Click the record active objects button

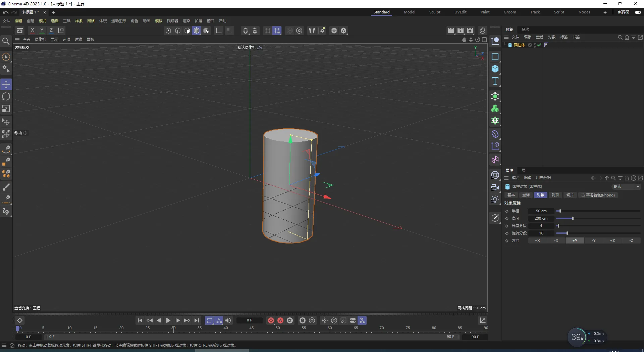[271, 320]
